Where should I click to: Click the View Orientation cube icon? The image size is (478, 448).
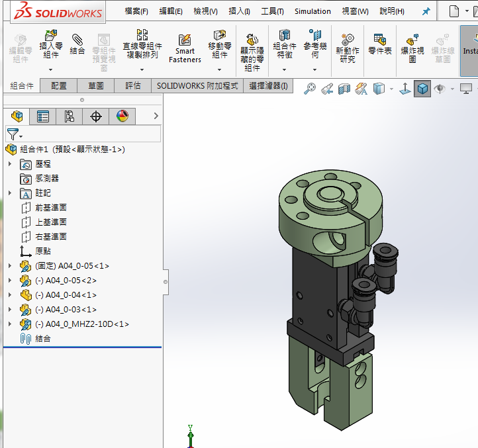379,89
